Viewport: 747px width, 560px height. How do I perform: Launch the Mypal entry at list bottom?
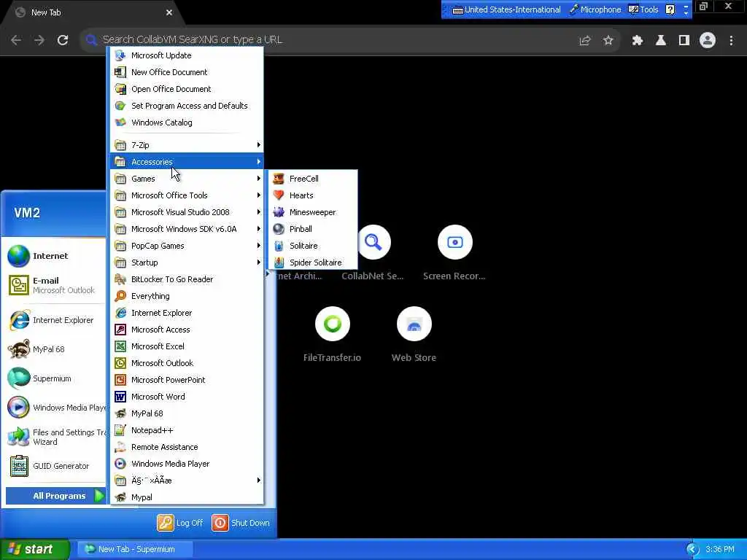pos(187,497)
